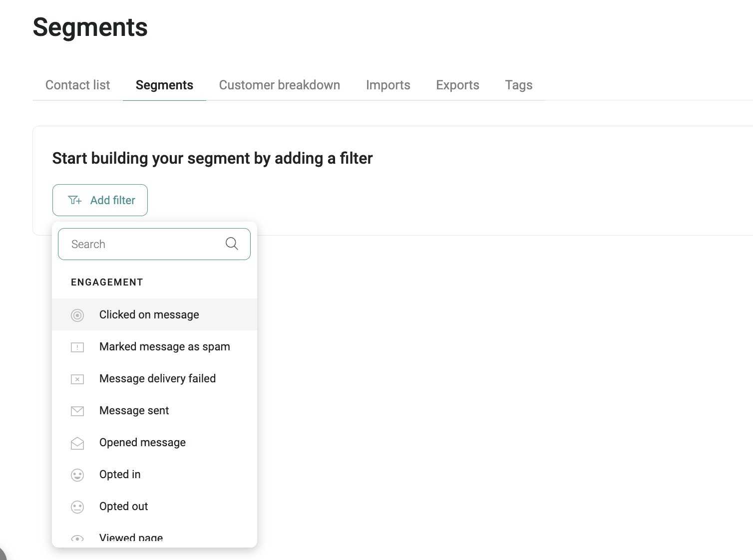Open the Add filter dropdown button
This screenshot has width=753, height=560.
[x=100, y=200]
